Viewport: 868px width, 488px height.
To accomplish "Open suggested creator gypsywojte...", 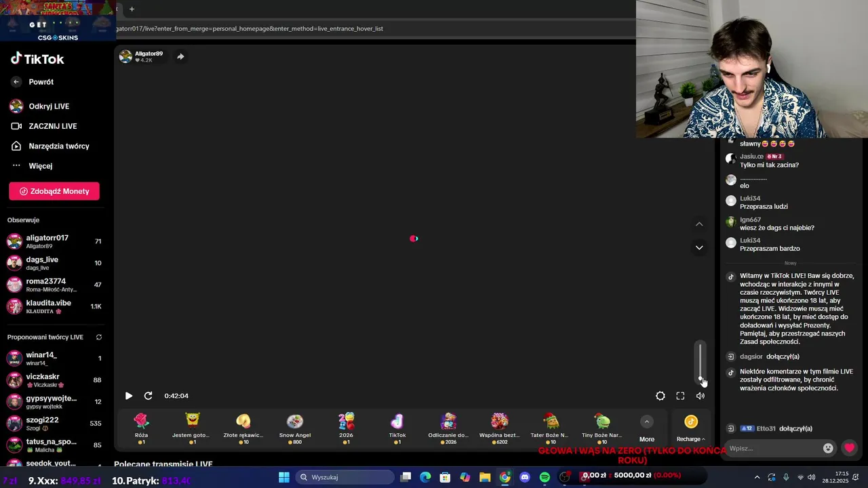I will (54, 402).
